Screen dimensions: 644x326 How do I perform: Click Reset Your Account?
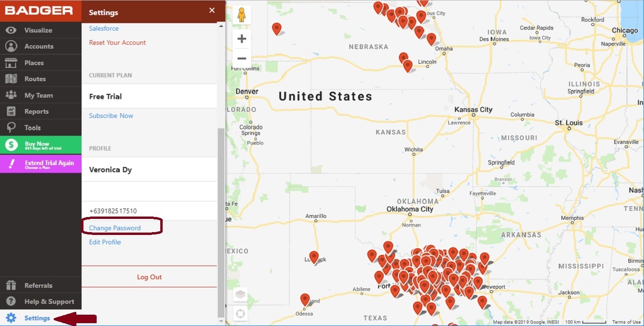click(x=117, y=42)
